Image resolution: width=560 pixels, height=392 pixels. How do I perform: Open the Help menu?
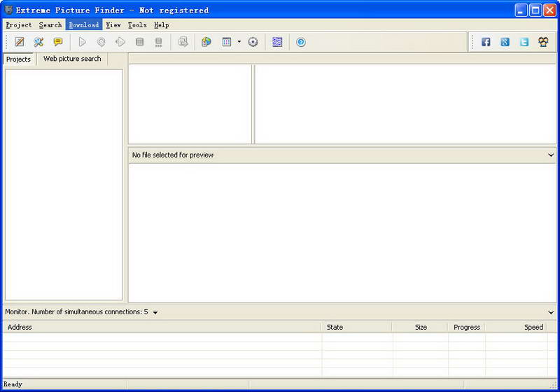[162, 25]
